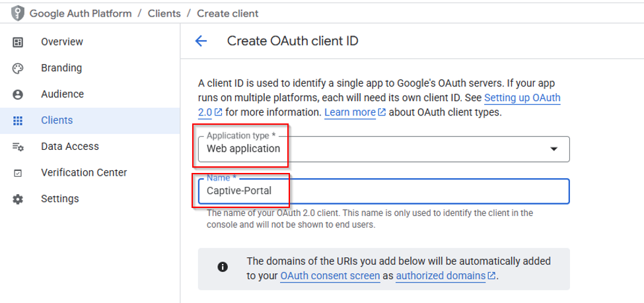Screen dimensions: 644x303
Task: Click external-link icon after Setting up OAuth 2.0
Action: pos(219,112)
